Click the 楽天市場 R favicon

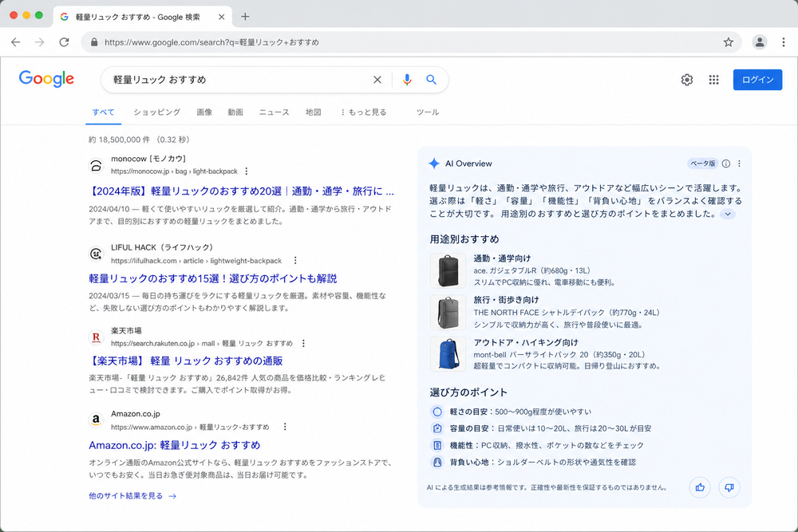coord(96,337)
